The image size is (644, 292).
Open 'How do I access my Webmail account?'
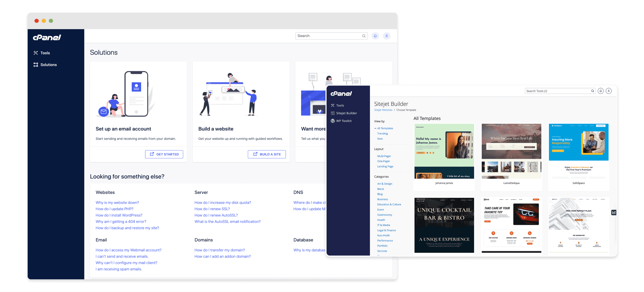[x=128, y=250]
